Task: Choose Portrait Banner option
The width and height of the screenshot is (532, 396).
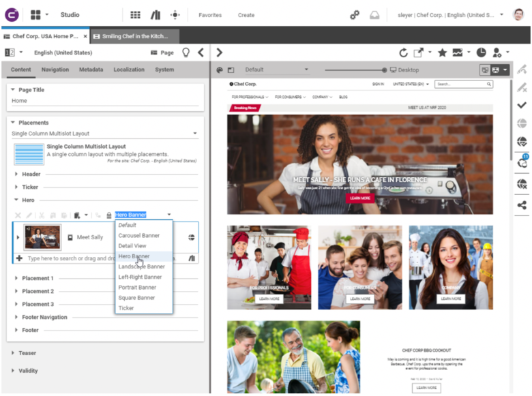Action: pyautogui.click(x=144, y=288)
